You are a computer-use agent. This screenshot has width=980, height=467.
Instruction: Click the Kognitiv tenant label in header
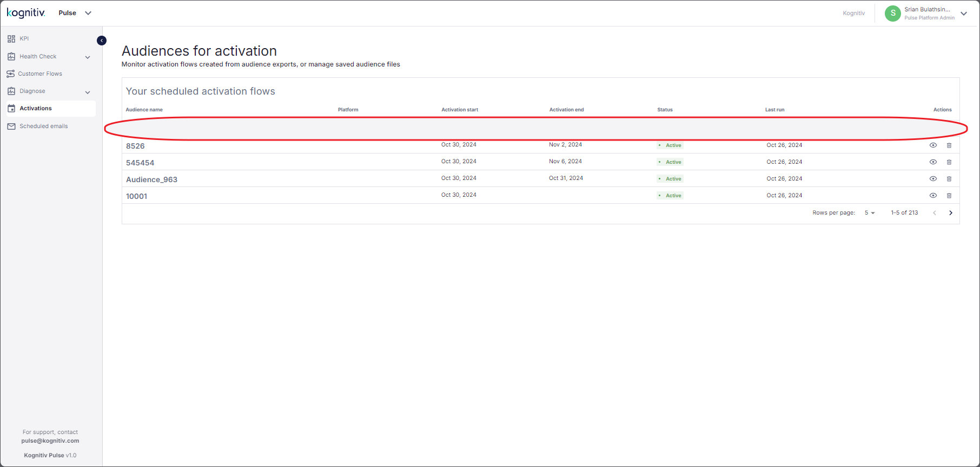pos(853,13)
